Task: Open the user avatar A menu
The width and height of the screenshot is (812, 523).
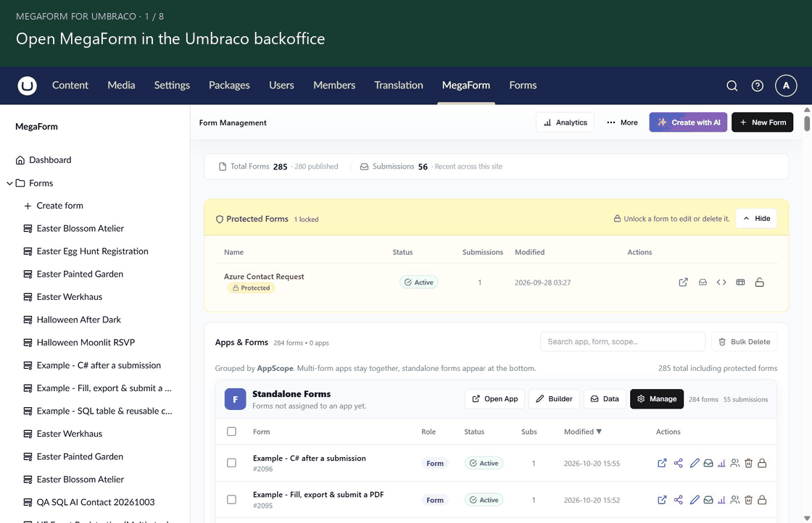Action: (786, 85)
